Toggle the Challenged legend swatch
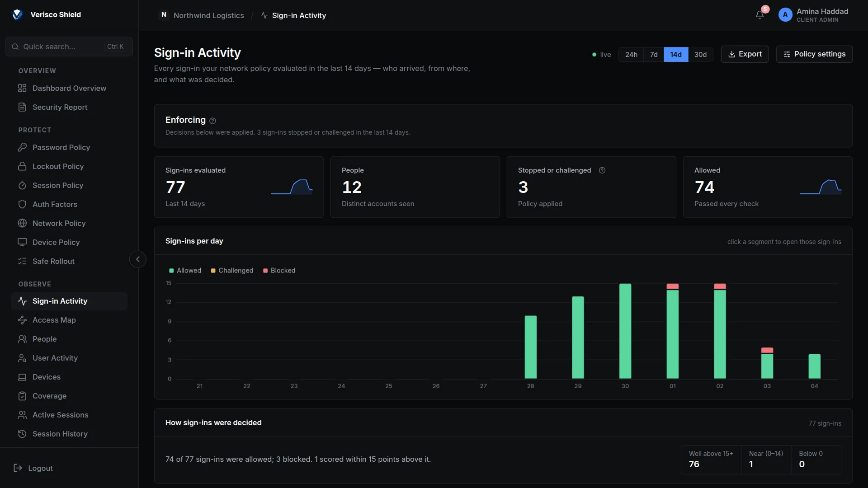 click(213, 271)
